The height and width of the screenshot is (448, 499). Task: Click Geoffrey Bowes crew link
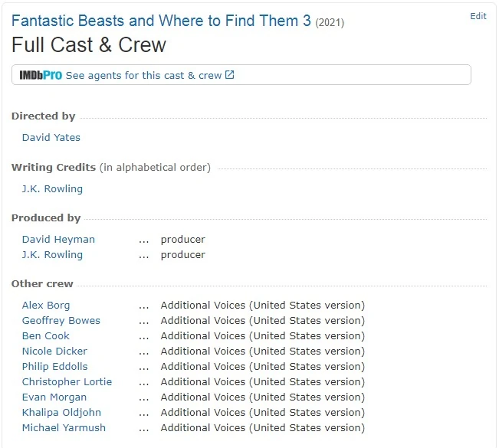(61, 321)
